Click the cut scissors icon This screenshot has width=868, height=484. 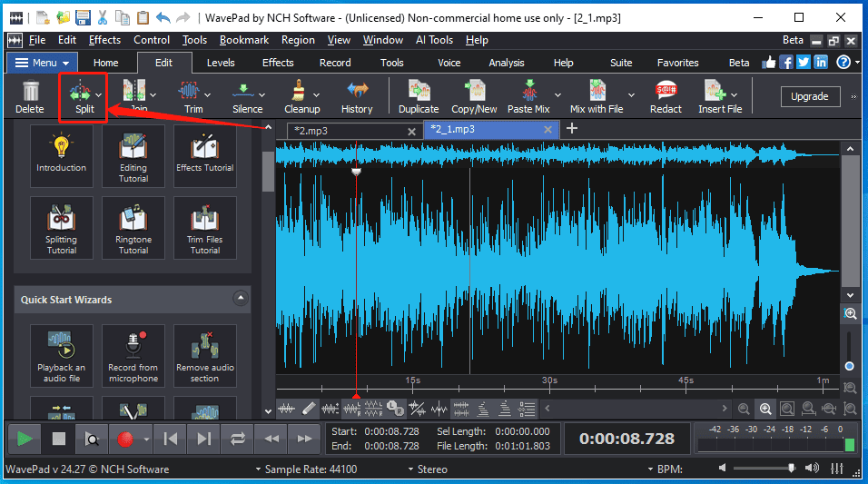[x=103, y=18]
